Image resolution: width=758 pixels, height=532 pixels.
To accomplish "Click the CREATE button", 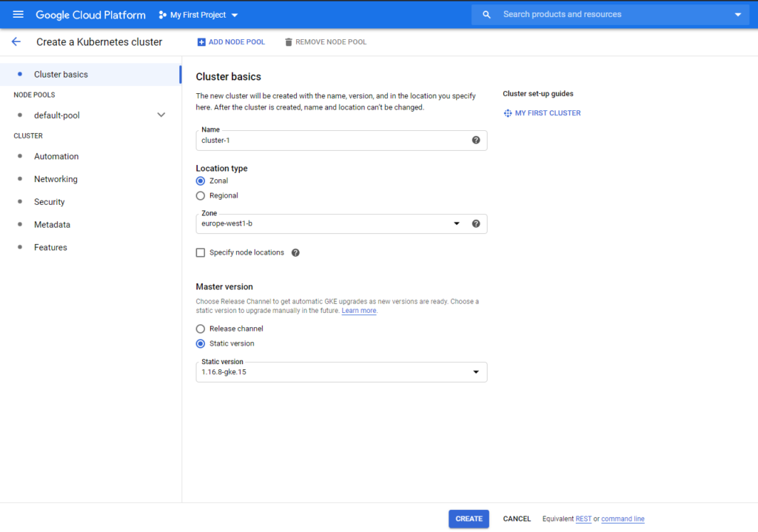I will coord(469,519).
